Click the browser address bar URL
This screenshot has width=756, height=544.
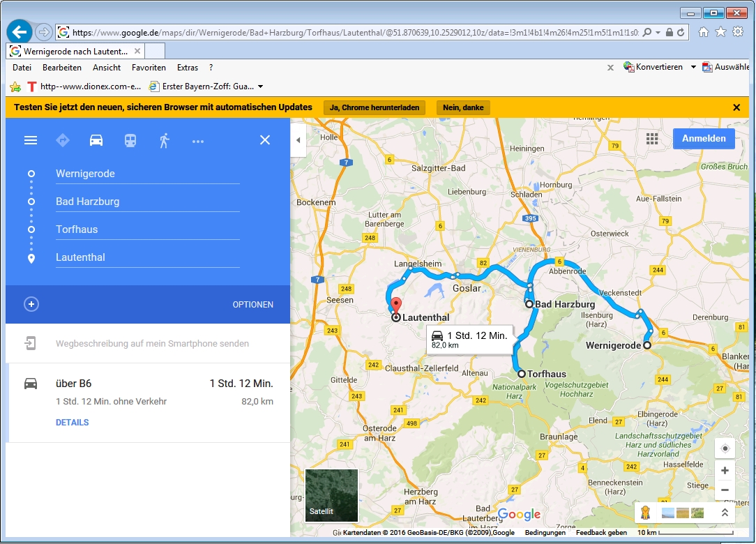coord(356,32)
